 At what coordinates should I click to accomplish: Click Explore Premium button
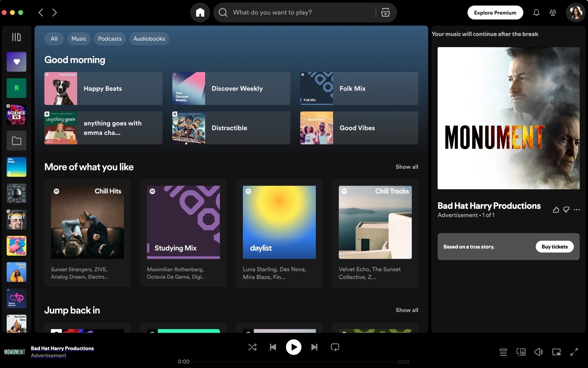[x=495, y=13]
